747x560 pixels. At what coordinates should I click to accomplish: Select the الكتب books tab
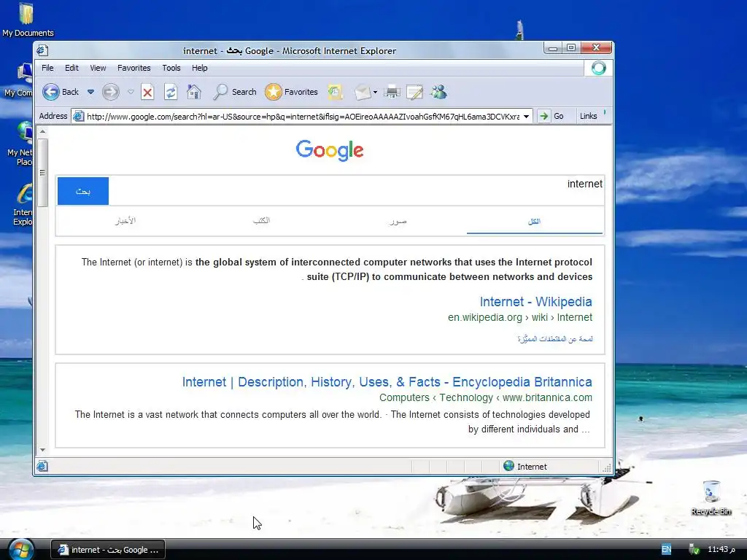coord(262,221)
